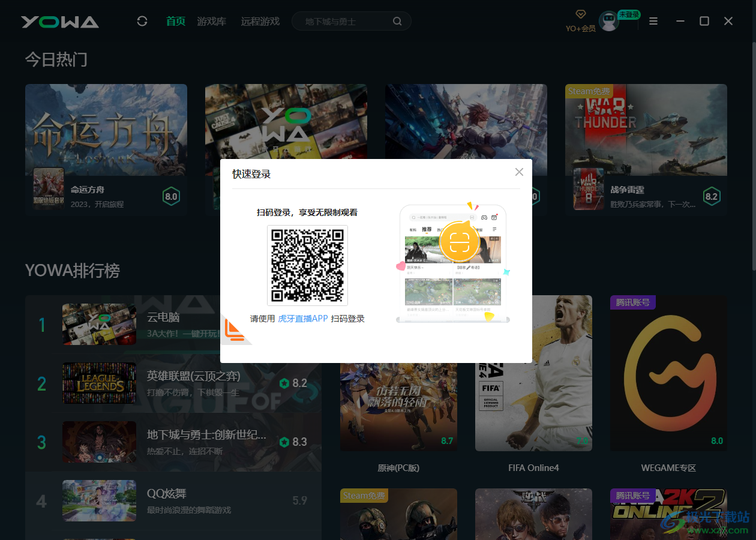Open the 虎牙直播APP link

(303, 319)
